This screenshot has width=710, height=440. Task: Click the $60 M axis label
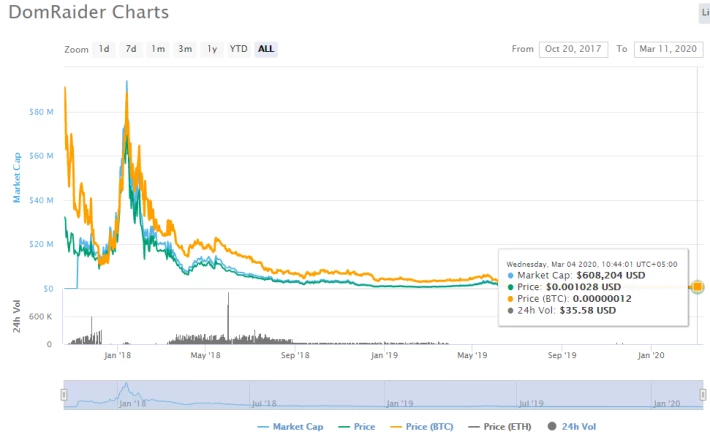pos(41,156)
